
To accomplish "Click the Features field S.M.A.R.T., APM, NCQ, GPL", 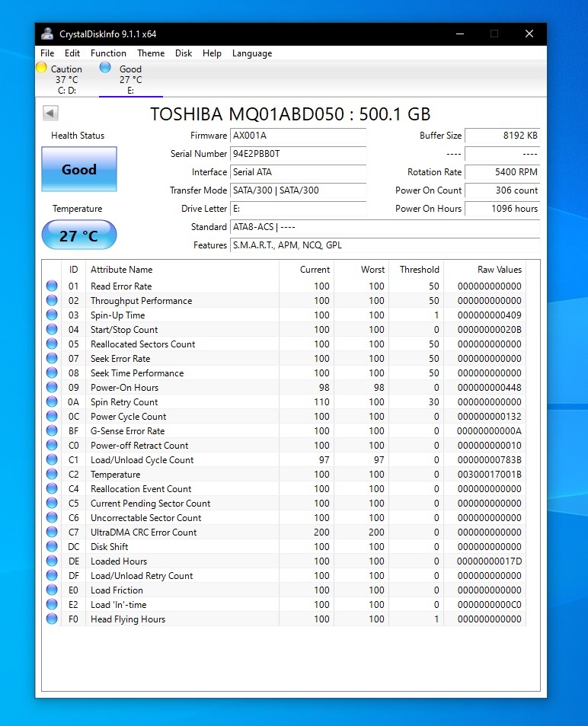I will tap(385, 245).
